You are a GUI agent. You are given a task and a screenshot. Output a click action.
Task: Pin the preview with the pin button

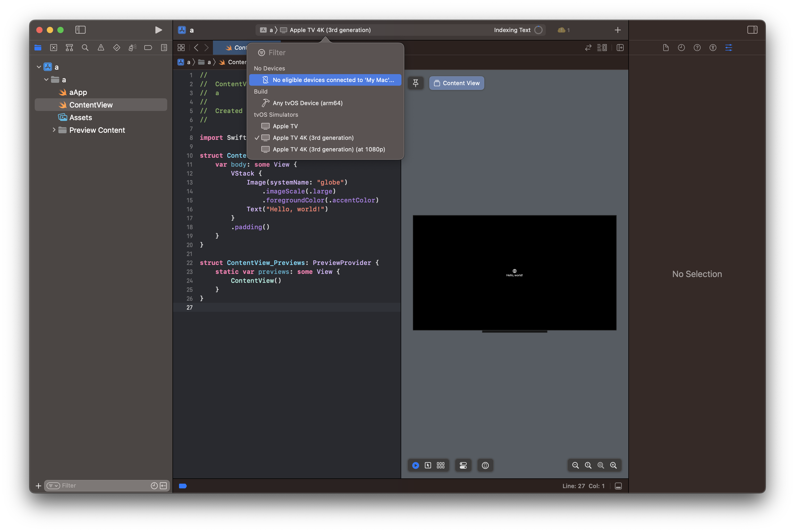416,83
